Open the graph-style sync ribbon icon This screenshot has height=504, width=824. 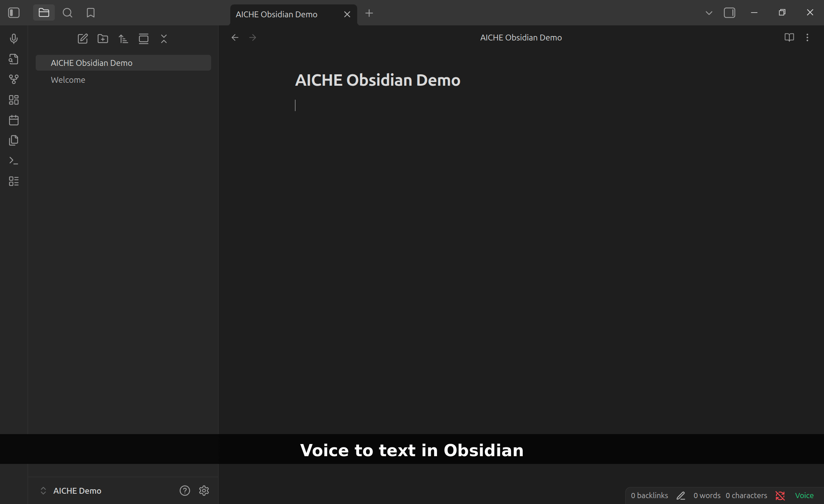coord(14,79)
